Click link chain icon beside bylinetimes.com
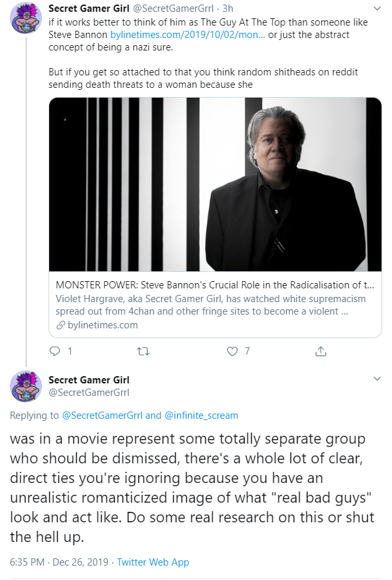 coord(61,325)
